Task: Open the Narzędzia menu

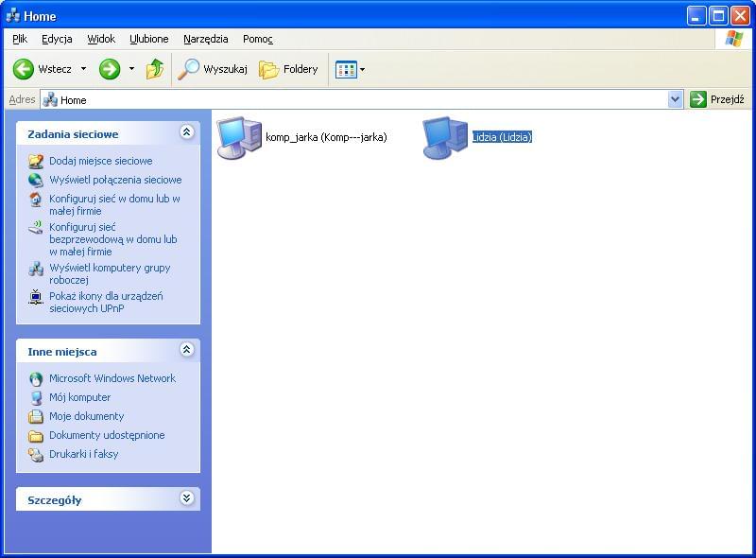Action: 205,39
